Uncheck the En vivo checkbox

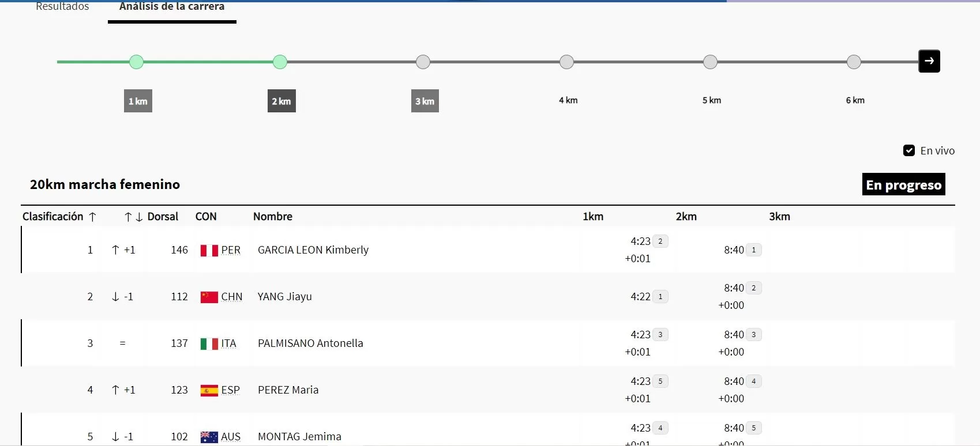point(909,150)
